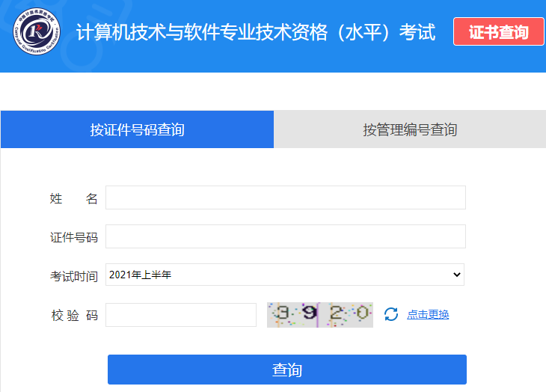The image size is (546, 392).
Task: Click the captcha image 3920
Action: [x=320, y=315]
